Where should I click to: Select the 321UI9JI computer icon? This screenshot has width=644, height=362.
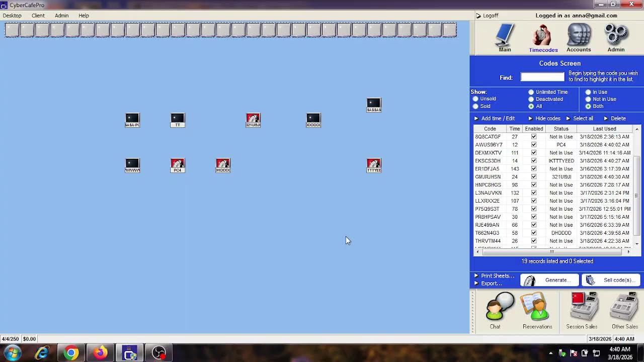pyautogui.click(x=253, y=120)
